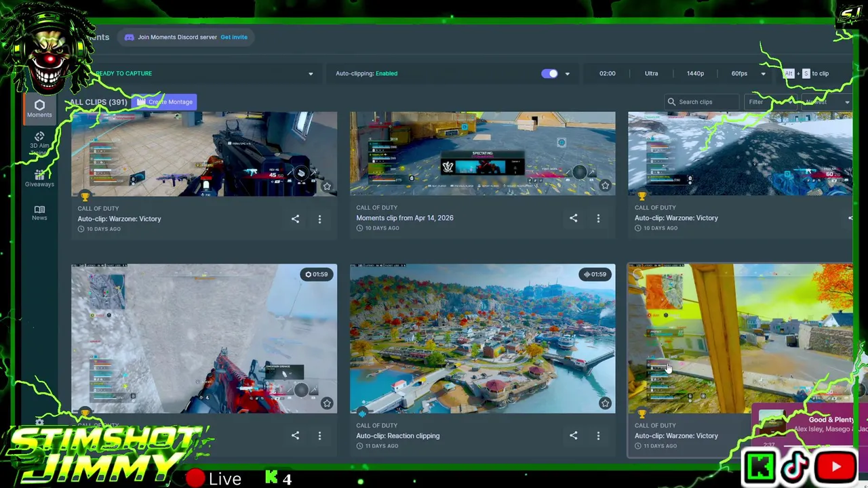868x488 pixels.
Task: Click the Create Montage button
Action: (x=165, y=102)
